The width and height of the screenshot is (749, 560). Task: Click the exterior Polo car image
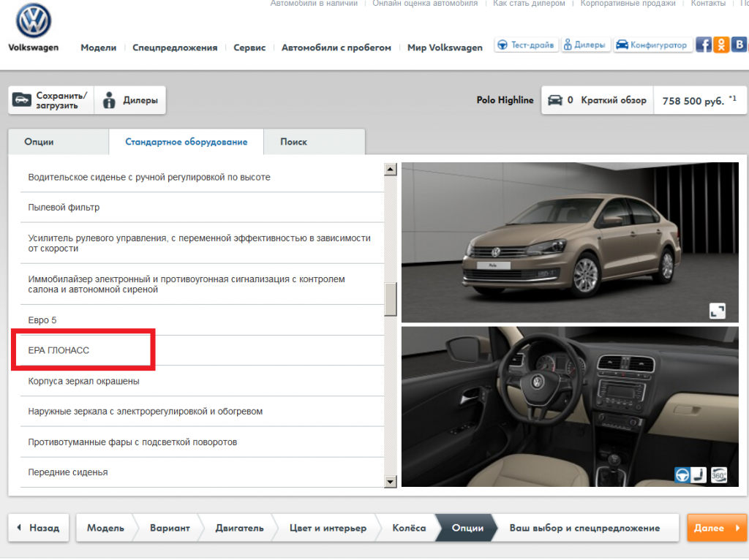(x=570, y=243)
